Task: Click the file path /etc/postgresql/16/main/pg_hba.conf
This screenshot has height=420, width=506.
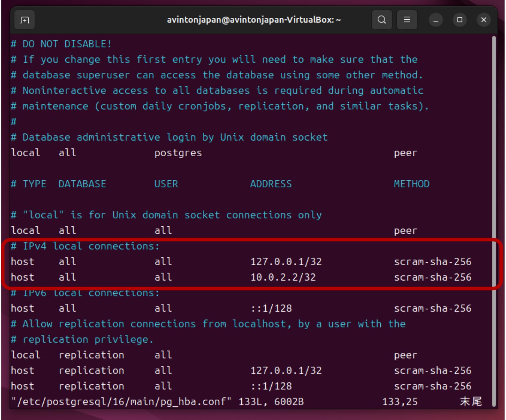Action: (x=121, y=402)
